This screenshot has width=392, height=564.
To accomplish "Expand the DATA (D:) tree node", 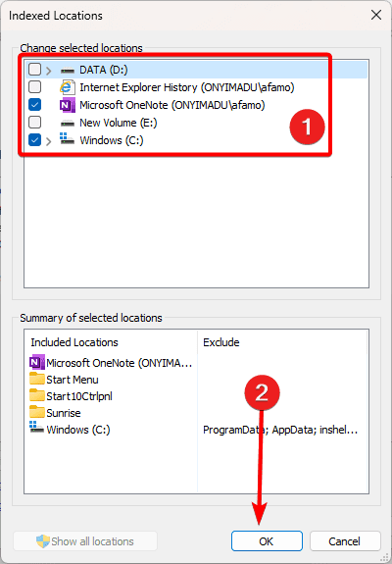I will pos(49,71).
